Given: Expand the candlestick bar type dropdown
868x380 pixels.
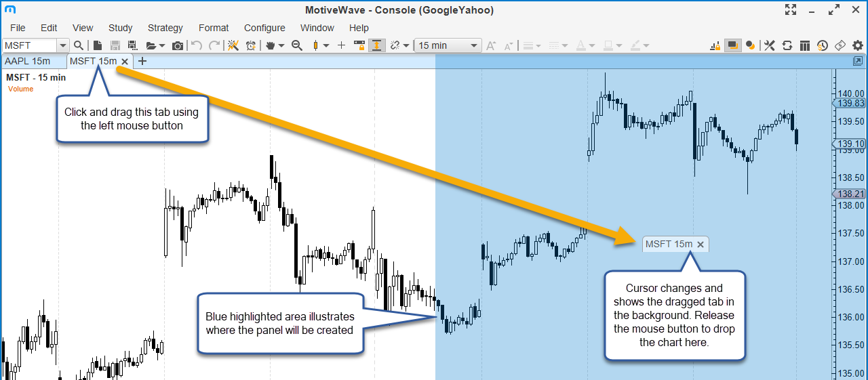Looking at the screenshot, I should [325, 45].
